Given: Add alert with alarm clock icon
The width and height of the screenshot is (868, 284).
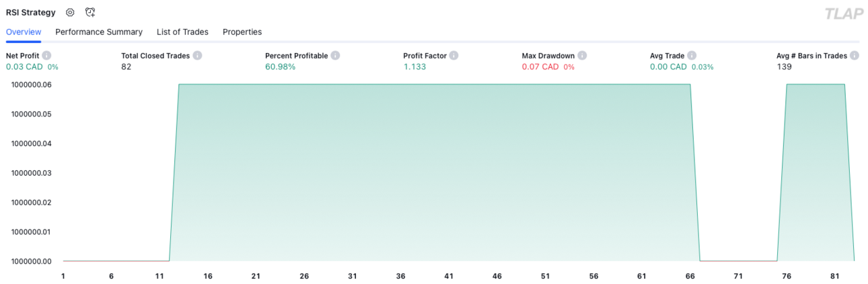Looking at the screenshot, I should coord(91,12).
